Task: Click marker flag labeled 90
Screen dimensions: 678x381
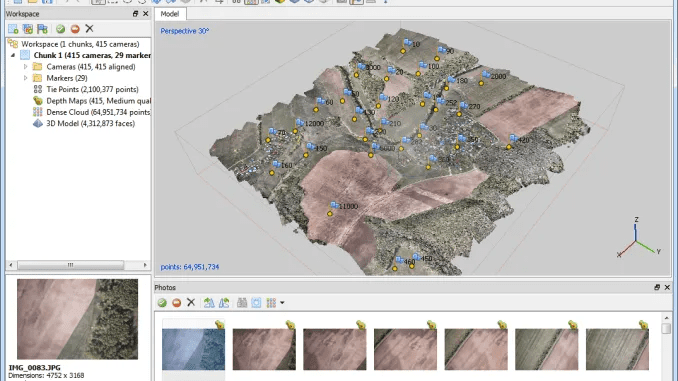Action: 441,50
